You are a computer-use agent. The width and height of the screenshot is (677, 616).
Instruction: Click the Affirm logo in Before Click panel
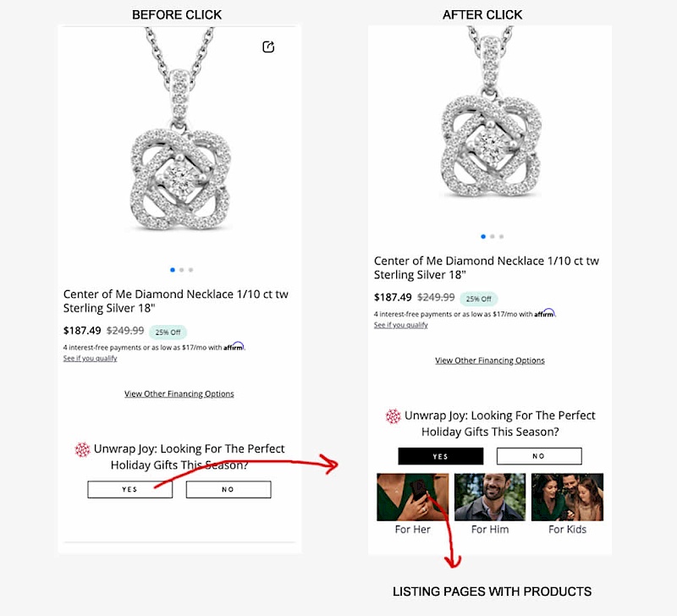coord(234,347)
